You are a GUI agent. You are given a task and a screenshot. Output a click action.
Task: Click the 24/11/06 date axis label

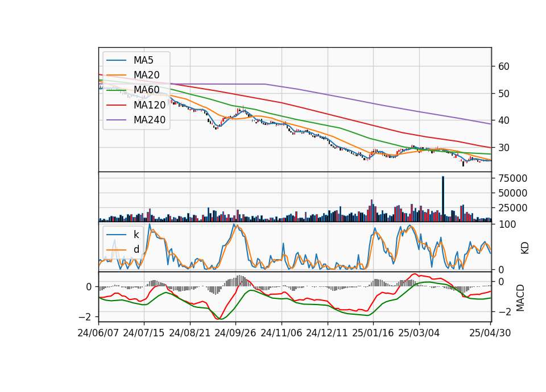282,333
